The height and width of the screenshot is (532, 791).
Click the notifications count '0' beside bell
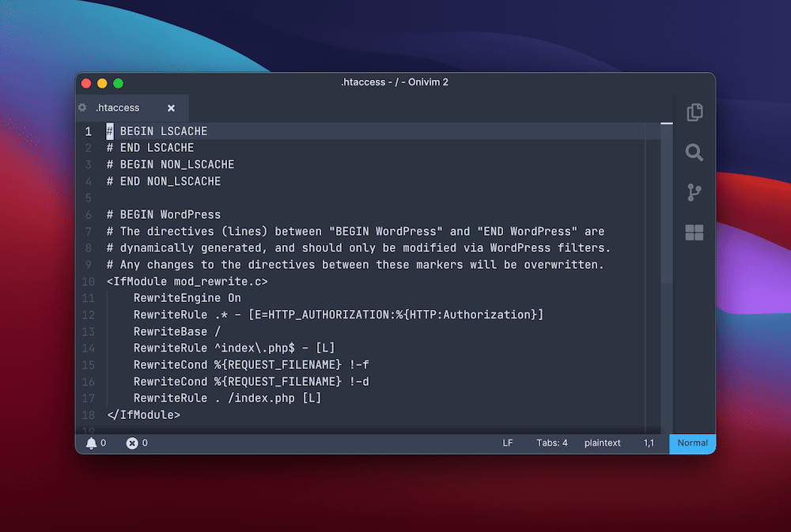104,443
